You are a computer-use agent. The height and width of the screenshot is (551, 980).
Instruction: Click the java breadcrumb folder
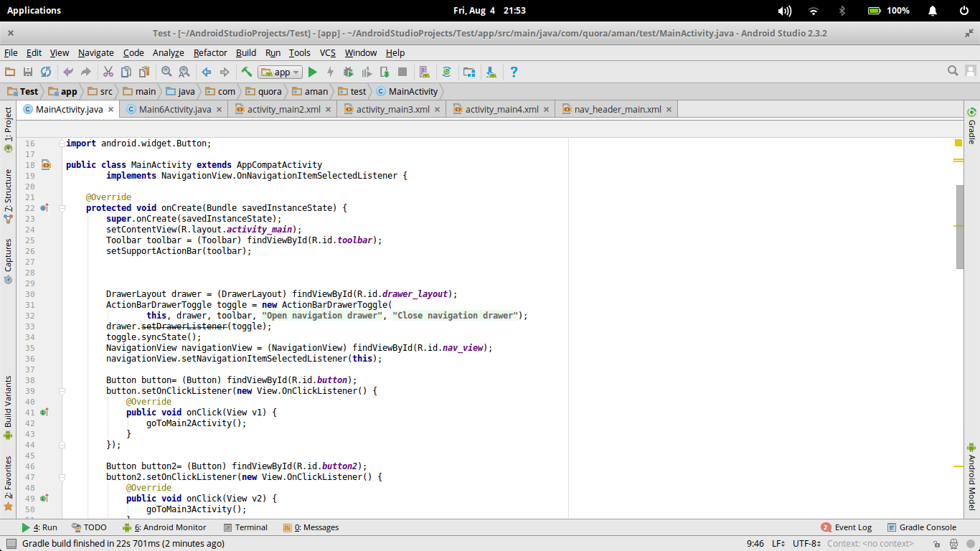tap(180, 91)
